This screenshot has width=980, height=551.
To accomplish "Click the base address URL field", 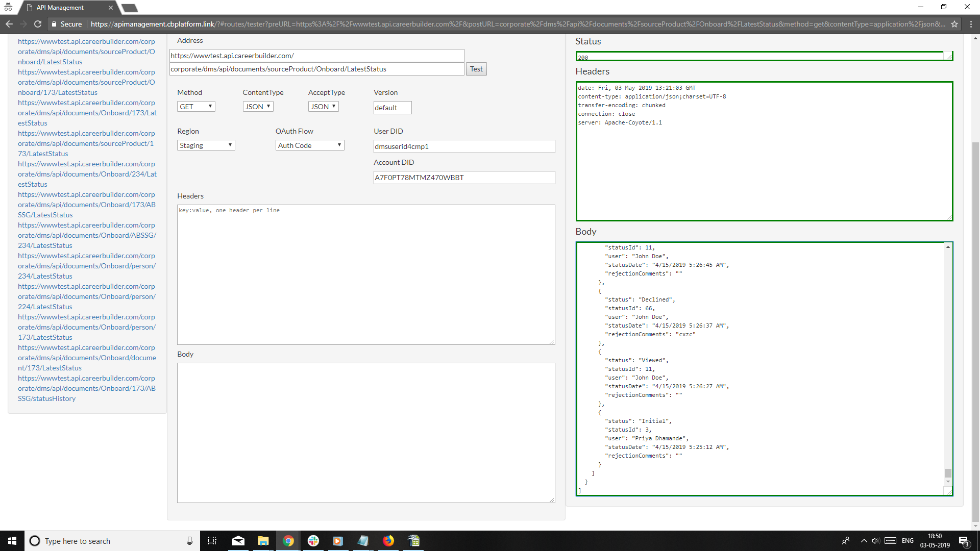I will click(316, 56).
